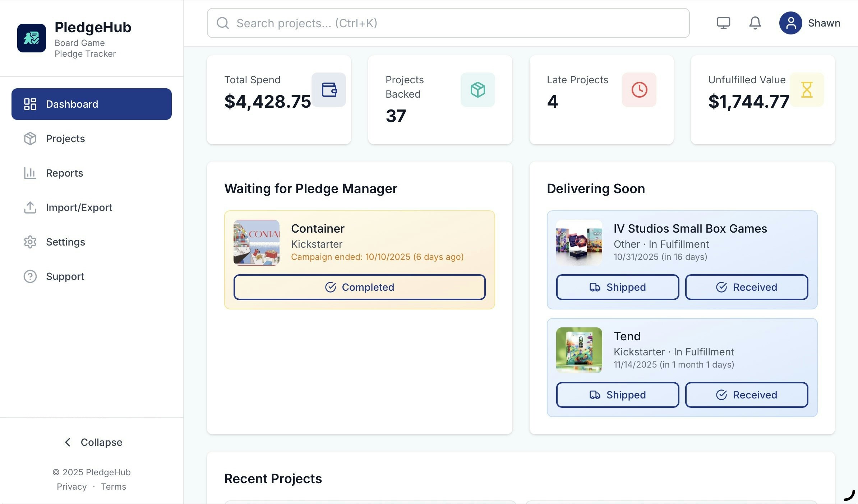Click the package icon on Projects Backed card
Screen dimensions: 858x504
coord(478,90)
